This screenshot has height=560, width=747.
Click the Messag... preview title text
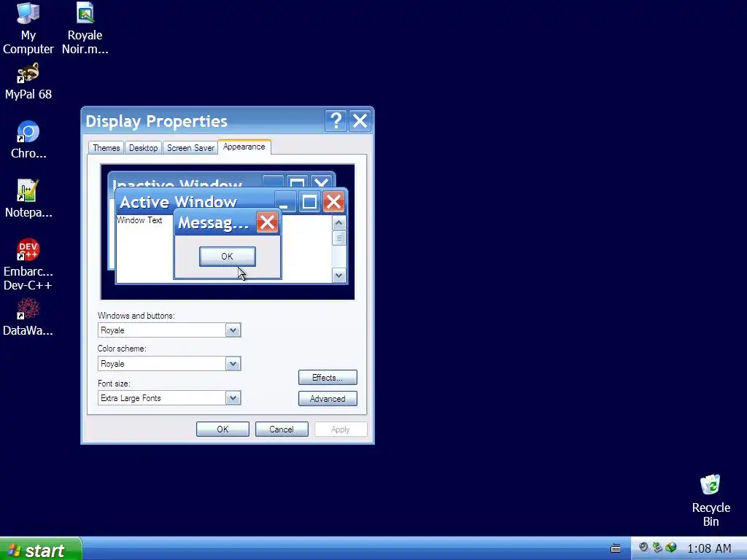click(214, 223)
